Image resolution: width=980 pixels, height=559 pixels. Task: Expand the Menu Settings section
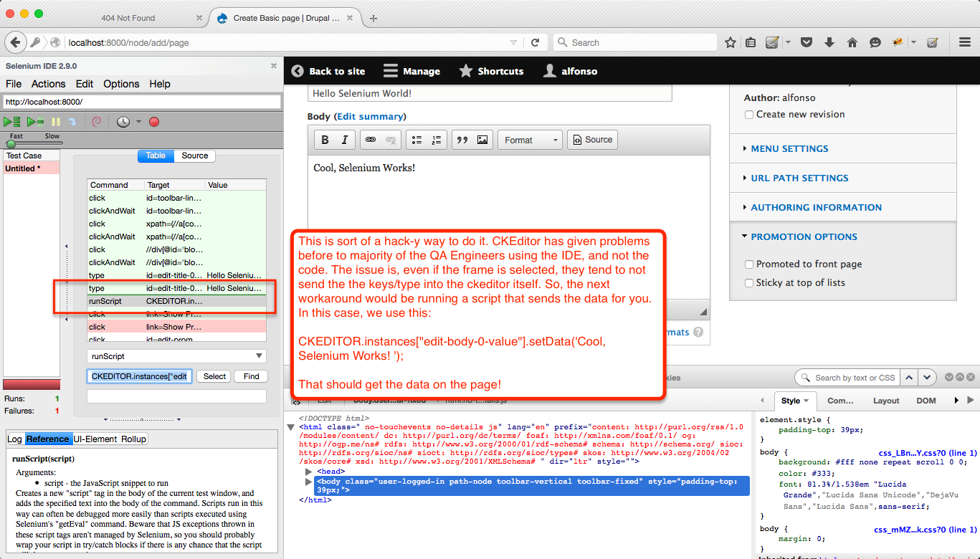[789, 149]
